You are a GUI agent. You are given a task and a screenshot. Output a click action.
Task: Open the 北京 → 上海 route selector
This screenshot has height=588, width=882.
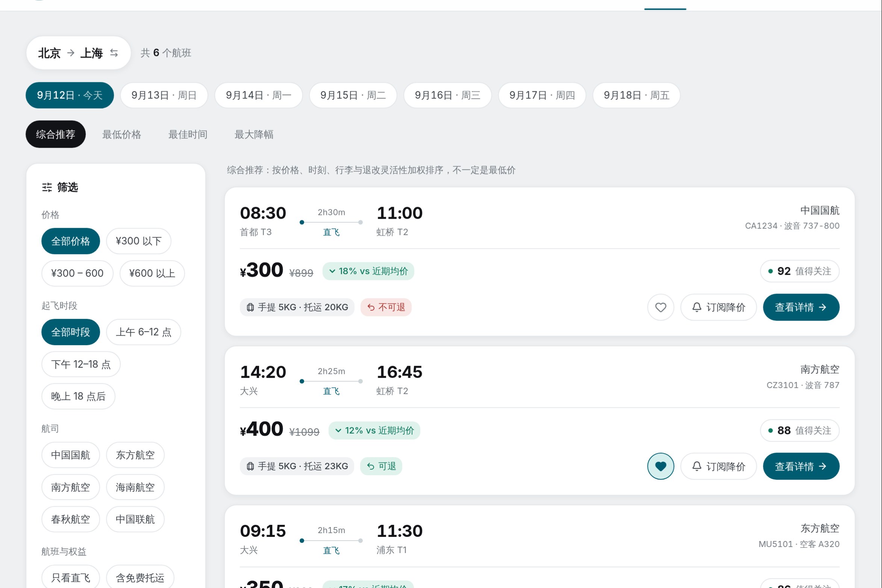coord(78,53)
